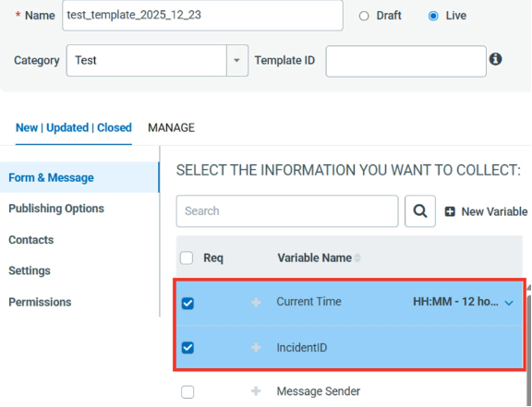Click the plus icon next to IncidentID
Image resolution: width=532 pixels, height=407 pixels.
[256, 347]
